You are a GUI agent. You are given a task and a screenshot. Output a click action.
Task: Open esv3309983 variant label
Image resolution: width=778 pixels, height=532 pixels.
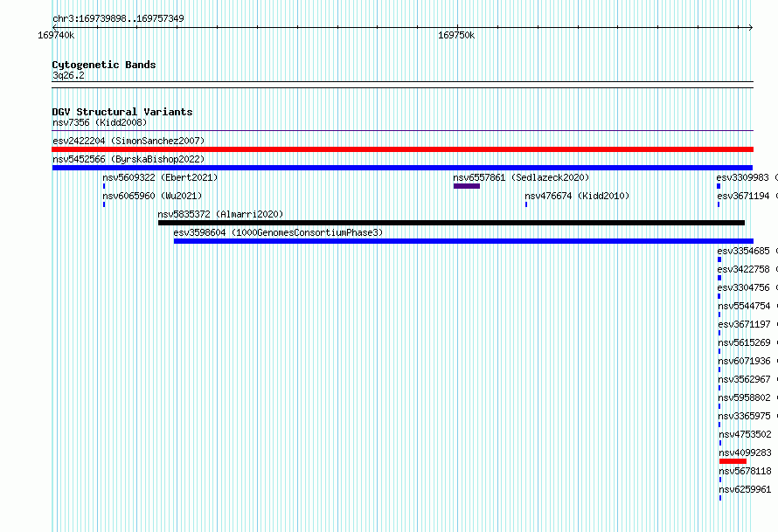point(742,177)
